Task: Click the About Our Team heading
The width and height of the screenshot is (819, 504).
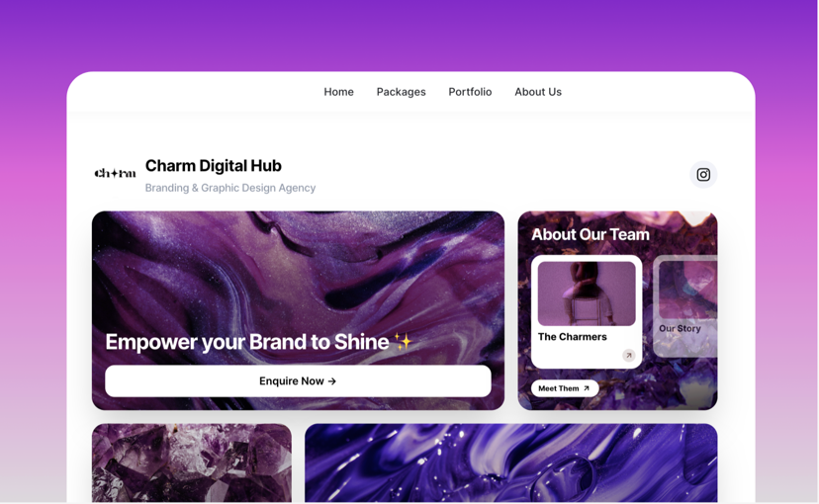Action: (x=591, y=235)
